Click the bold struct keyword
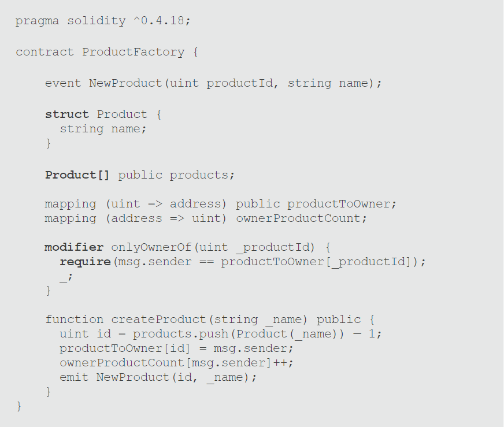The width and height of the screenshot is (504, 427). click(x=67, y=114)
